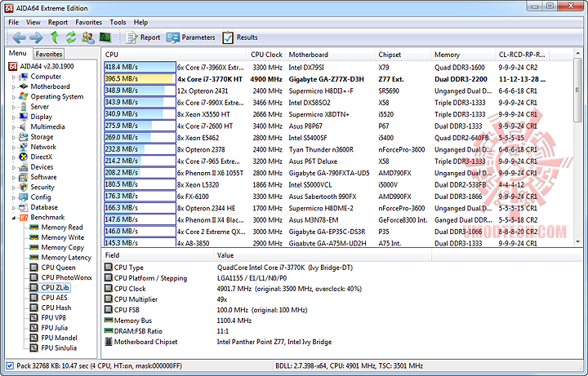Select the 348.9 MB/s result bar
The height and width of the screenshot is (376, 588).
click(x=140, y=91)
